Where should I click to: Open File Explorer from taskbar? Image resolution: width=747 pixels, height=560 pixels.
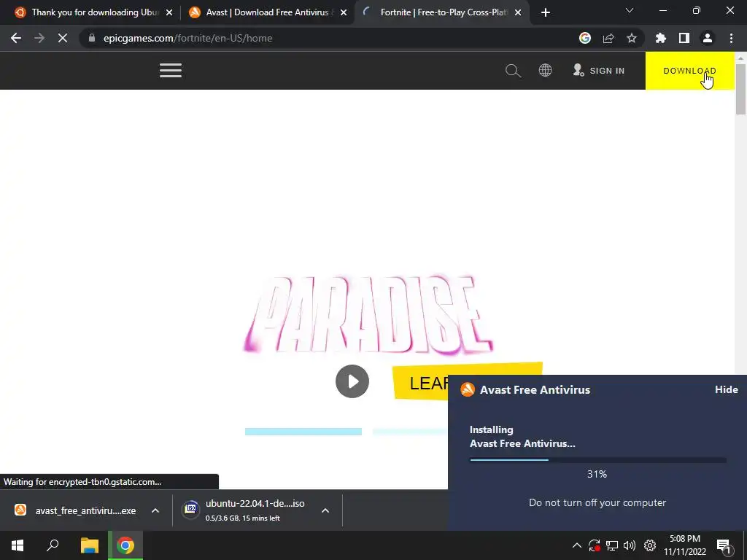89,545
